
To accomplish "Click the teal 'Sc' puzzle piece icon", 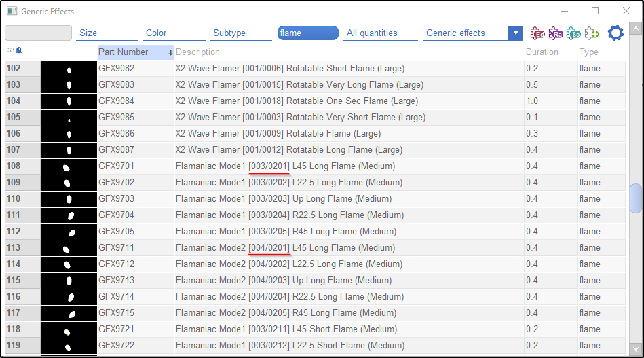I will (x=573, y=33).
